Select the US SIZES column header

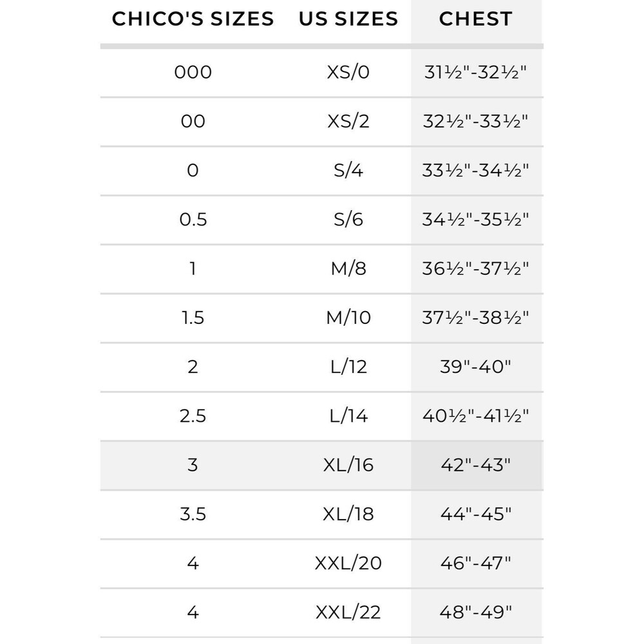(x=348, y=19)
